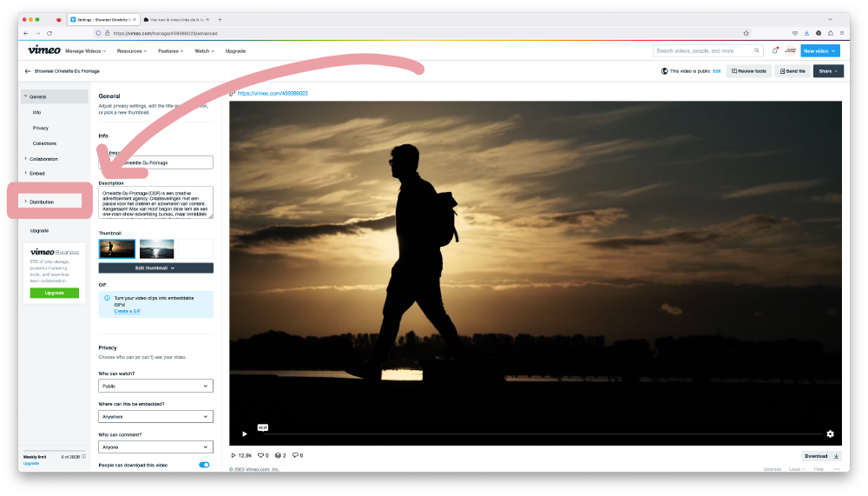Open the Watch menu

tap(204, 51)
